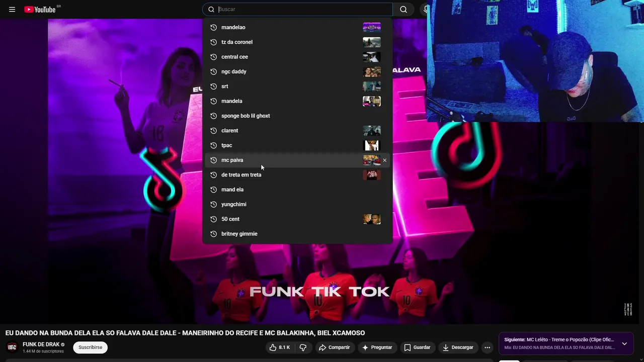Click the history clock icon beside 'yungchimi'

(x=213, y=204)
